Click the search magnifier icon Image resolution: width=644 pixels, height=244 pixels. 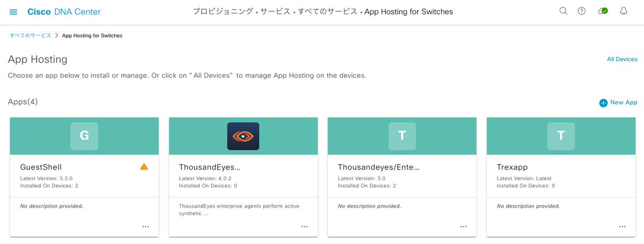563,11
